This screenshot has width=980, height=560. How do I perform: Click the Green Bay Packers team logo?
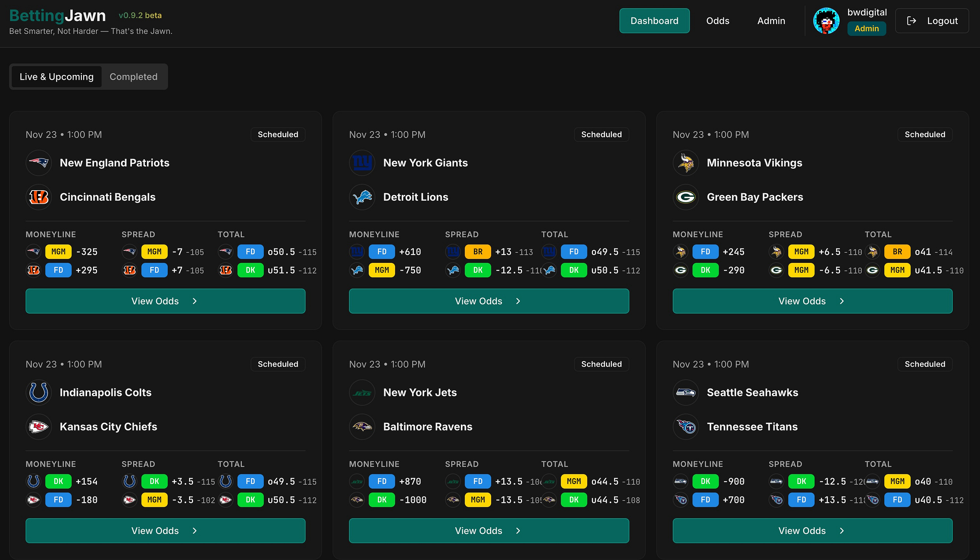tap(686, 197)
